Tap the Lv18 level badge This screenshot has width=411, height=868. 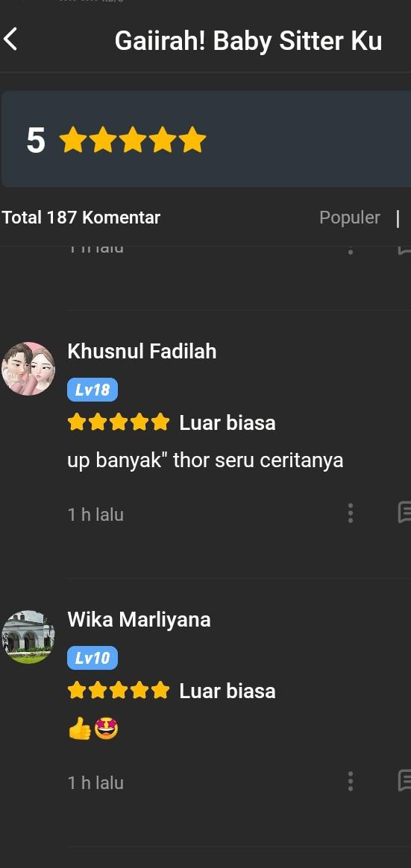tap(92, 390)
